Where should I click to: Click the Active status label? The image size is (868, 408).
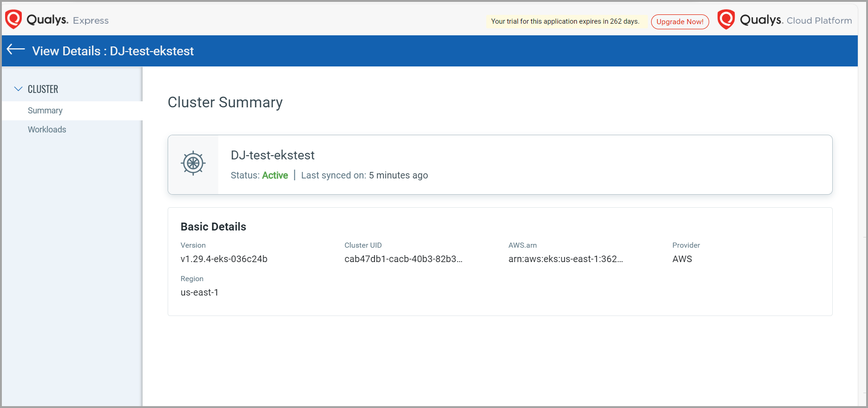coord(275,175)
